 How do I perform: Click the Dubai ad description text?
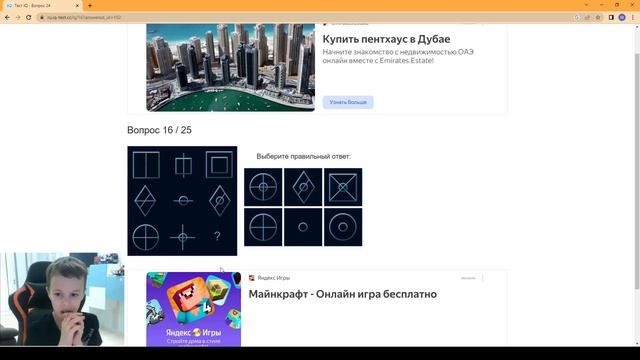tap(398, 56)
